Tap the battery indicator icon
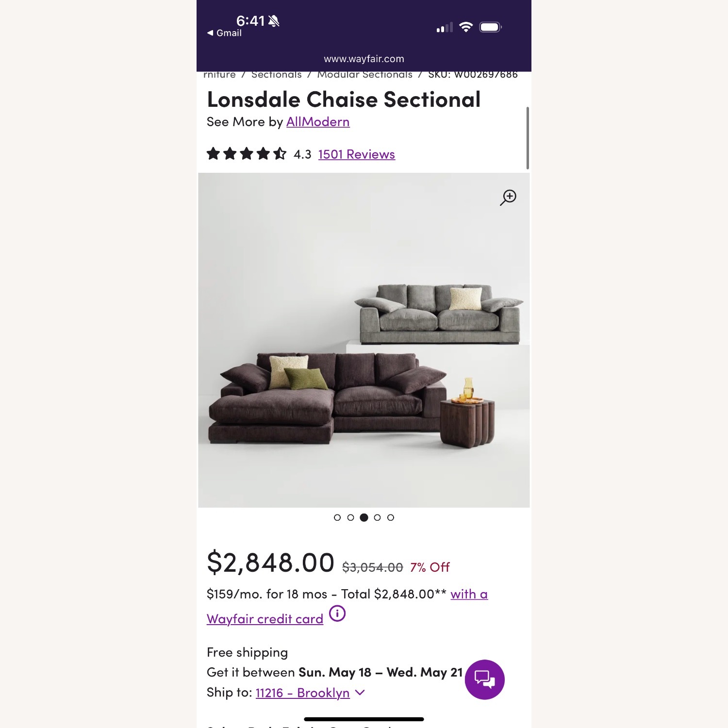Screen dimensions: 728x728 click(491, 27)
